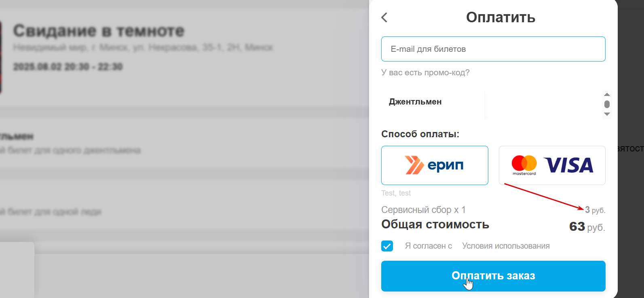This screenshot has width=644, height=298.
Task: Click the 'Test, test' note under ерип
Action: pyautogui.click(x=396, y=193)
